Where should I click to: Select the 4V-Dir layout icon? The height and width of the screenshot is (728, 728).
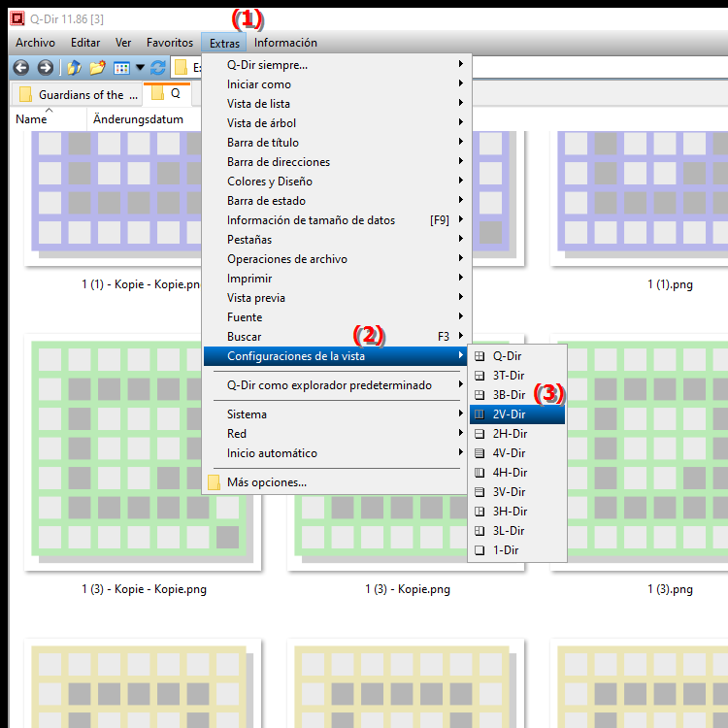tap(480, 453)
